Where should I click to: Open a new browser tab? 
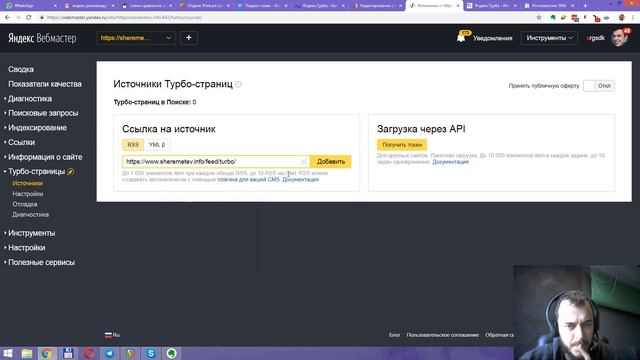click(585, 6)
